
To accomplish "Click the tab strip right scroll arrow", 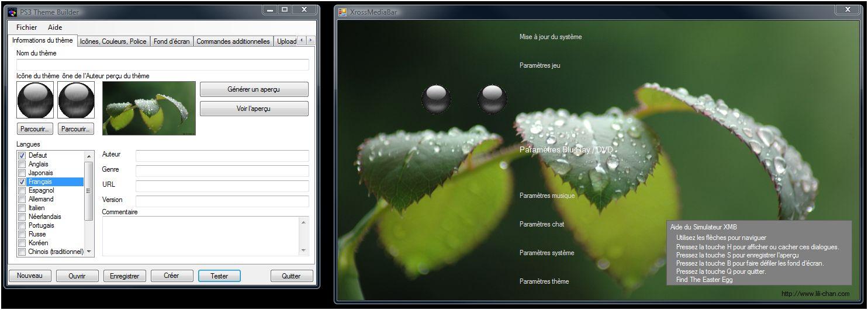I will (310, 41).
